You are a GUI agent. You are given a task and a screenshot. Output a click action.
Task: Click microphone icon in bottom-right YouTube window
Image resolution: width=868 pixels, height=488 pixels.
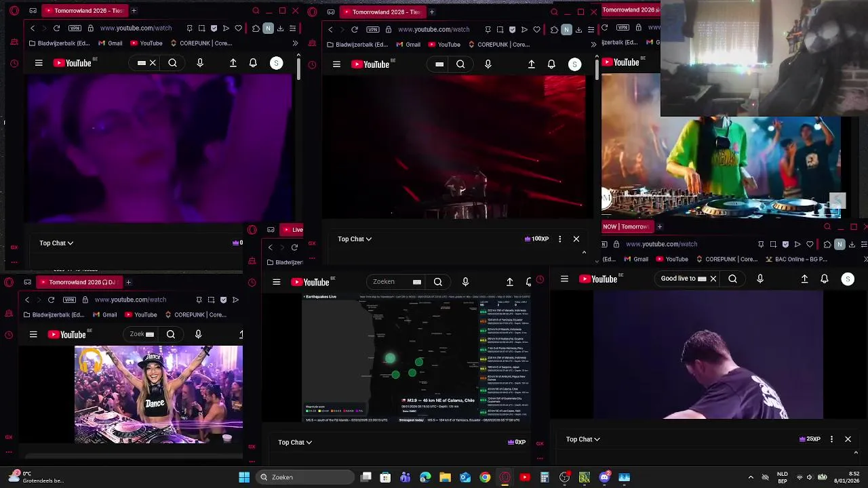(760, 279)
